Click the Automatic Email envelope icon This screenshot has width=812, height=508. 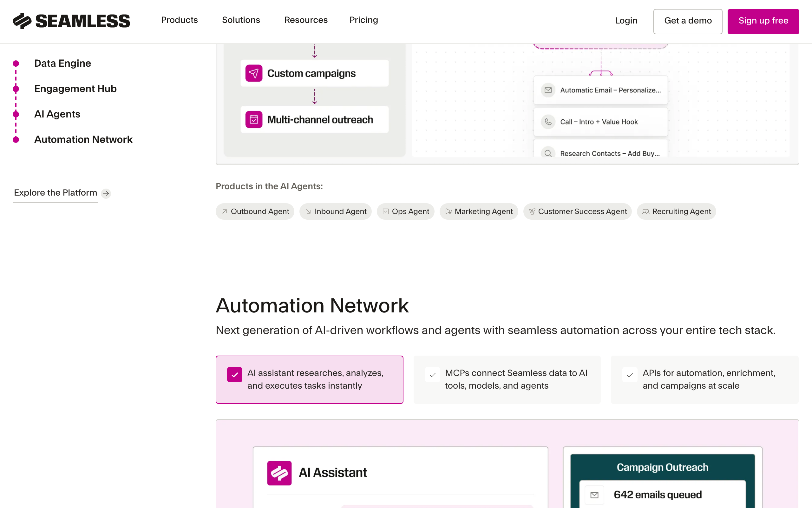[548, 90]
